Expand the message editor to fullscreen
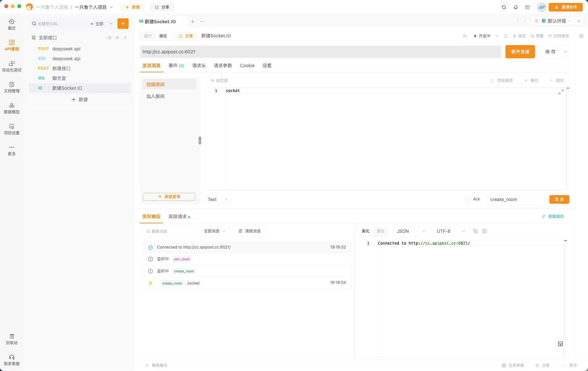Screen dimensions: 588x371 (561, 92)
